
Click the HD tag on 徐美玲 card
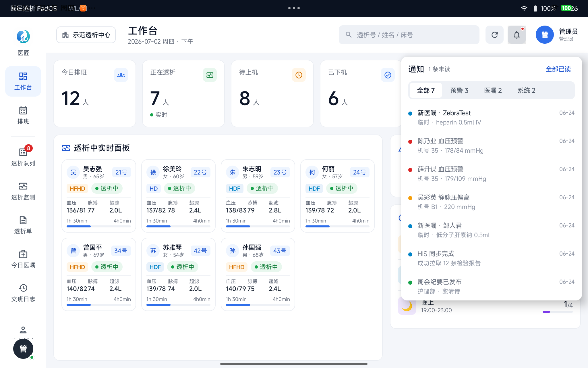click(154, 189)
